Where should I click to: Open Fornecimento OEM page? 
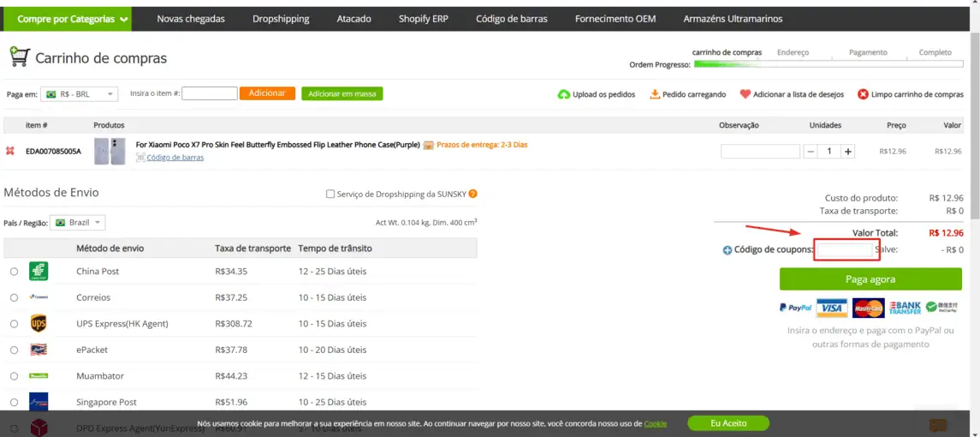[x=615, y=19]
